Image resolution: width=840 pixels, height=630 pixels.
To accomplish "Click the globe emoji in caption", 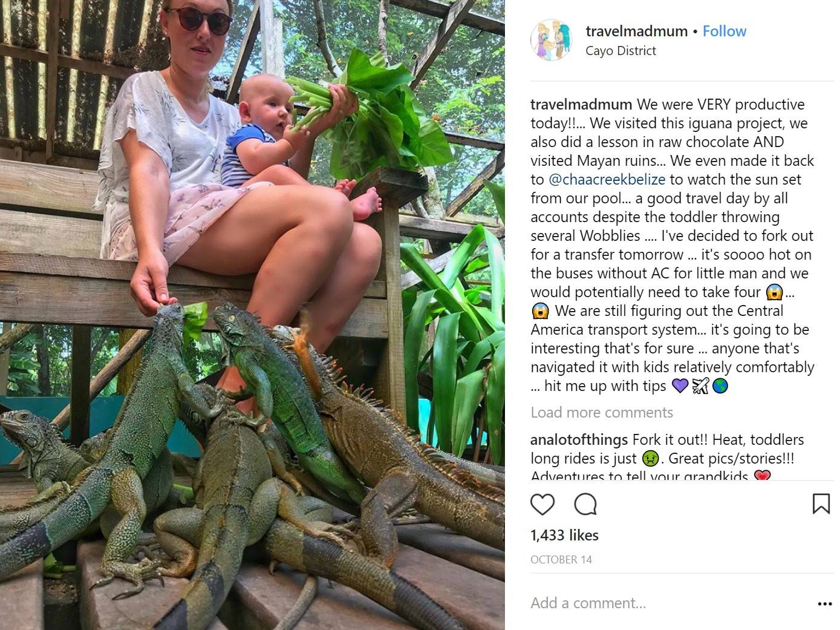I will (720, 386).
